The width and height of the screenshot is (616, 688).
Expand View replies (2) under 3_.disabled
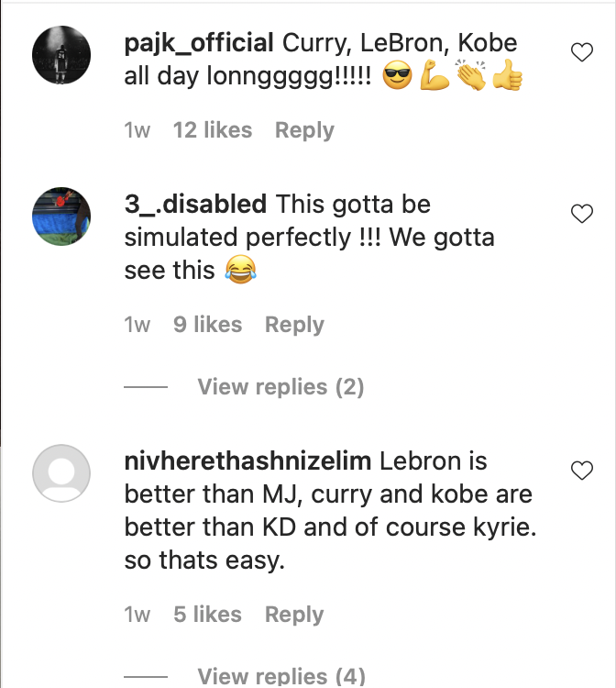[280, 387]
